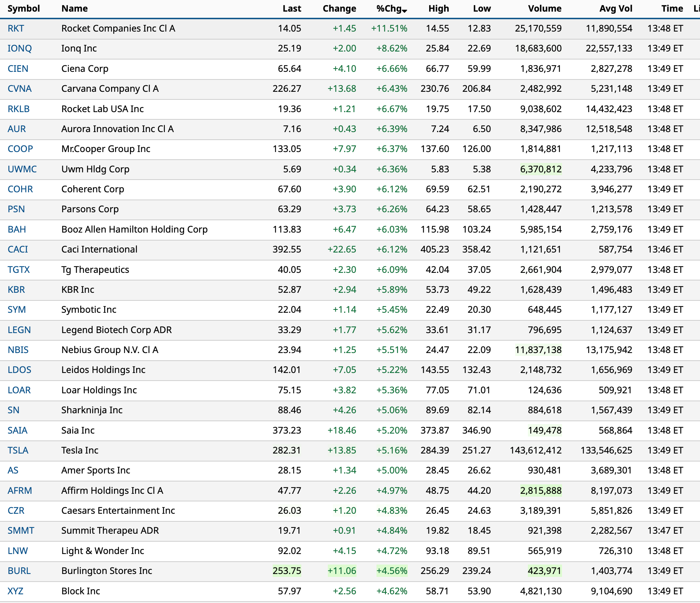The width and height of the screenshot is (700, 603).
Task: Sort table by Volume column
Action: 544,9
